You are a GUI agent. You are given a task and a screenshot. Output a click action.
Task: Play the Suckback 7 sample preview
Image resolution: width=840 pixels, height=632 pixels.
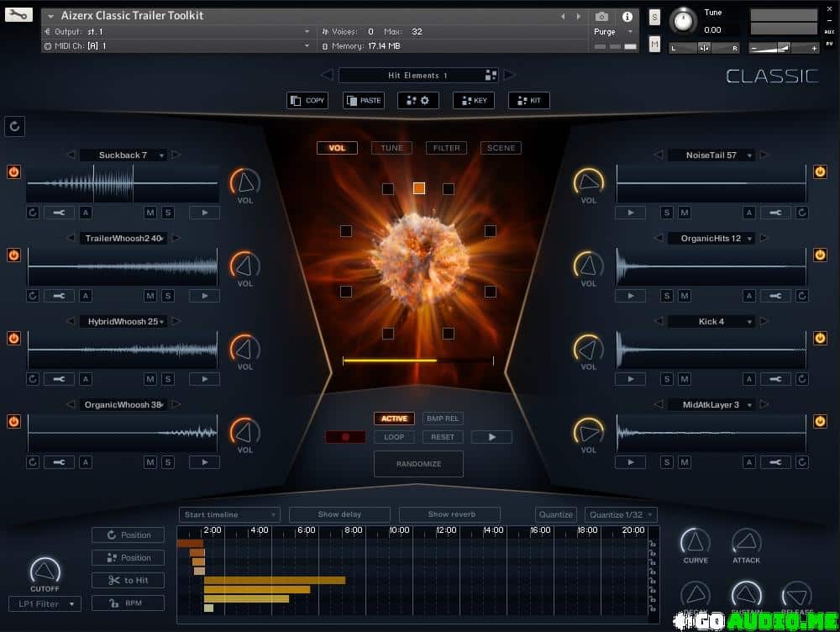(x=204, y=213)
